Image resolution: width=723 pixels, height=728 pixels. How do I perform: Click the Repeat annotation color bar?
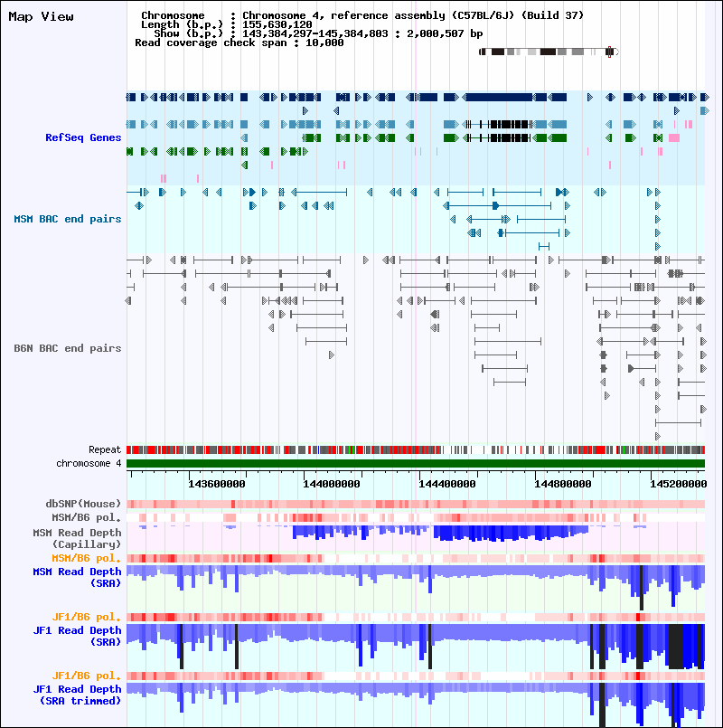point(416,449)
